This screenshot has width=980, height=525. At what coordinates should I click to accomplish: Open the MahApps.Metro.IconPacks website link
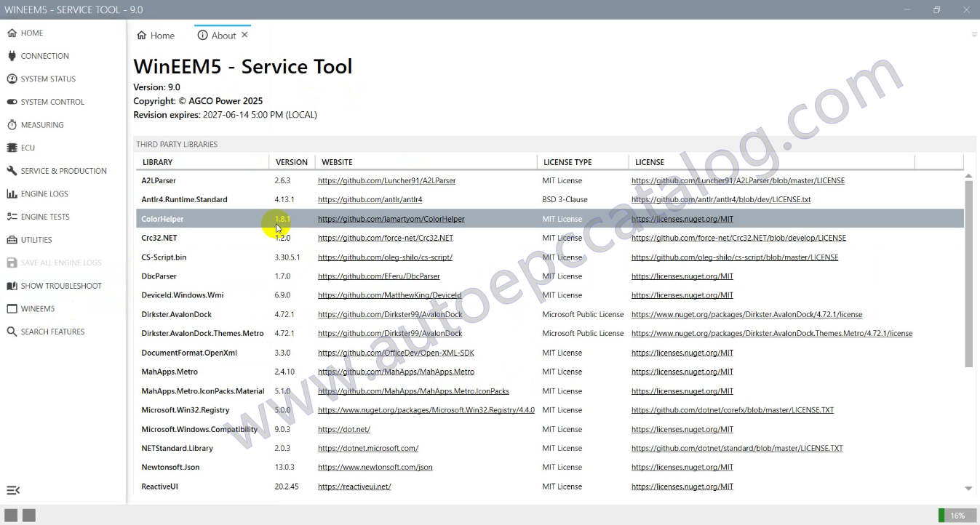pos(413,391)
